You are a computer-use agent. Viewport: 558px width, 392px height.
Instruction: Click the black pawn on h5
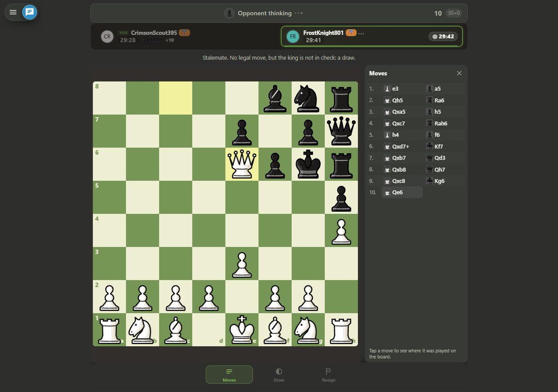[x=341, y=197]
